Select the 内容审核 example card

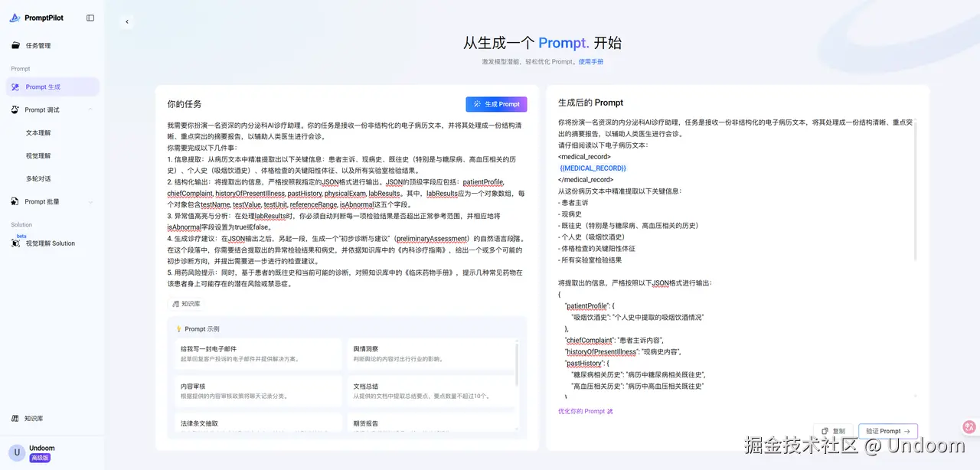[258, 391]
